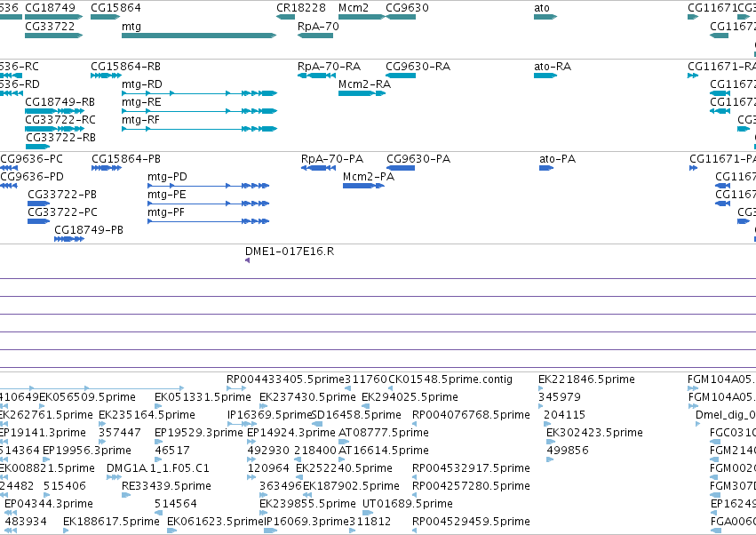Click the small DME1-017E16.R arrow glyph
This screenshot has height=535, width=756.
coord(247,260)
